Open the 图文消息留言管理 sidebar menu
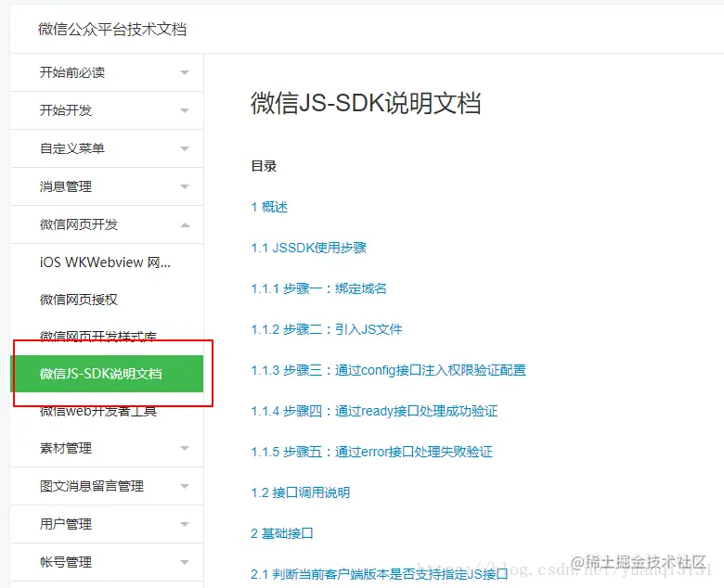This screenshot has height=588, width=724. pyautogui.click(x=107, y=486)
